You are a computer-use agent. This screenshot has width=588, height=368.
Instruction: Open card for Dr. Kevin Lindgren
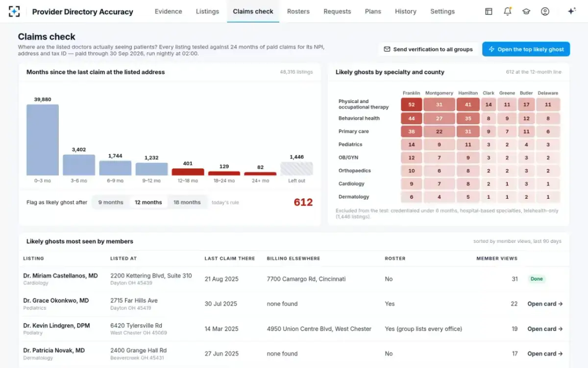[545, 329]
